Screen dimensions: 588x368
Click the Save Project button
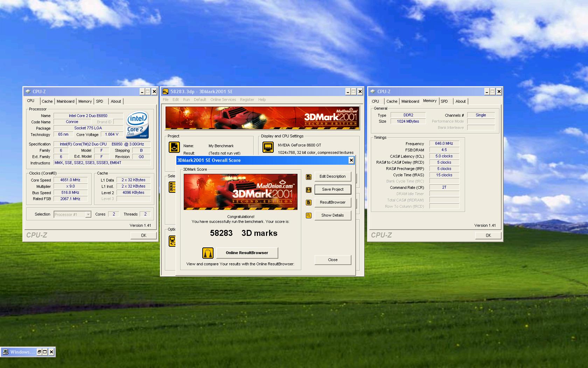click(333, 189)
